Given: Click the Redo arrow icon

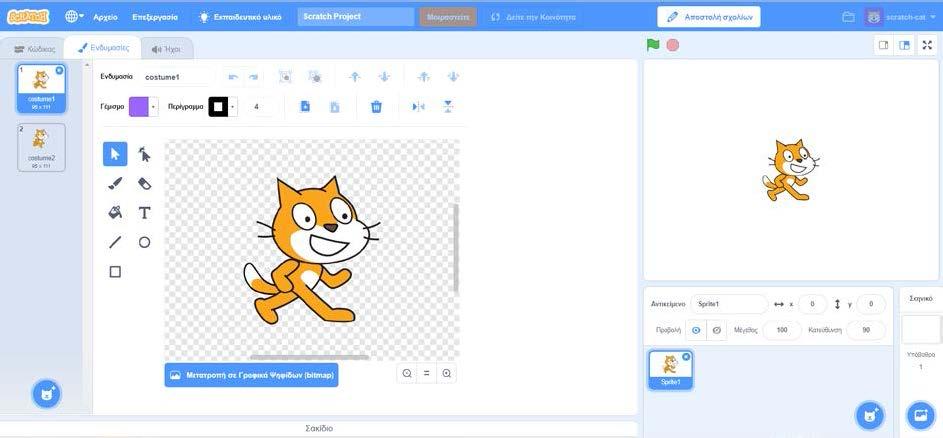Looking at the screenshot, I should coord(253,77).
